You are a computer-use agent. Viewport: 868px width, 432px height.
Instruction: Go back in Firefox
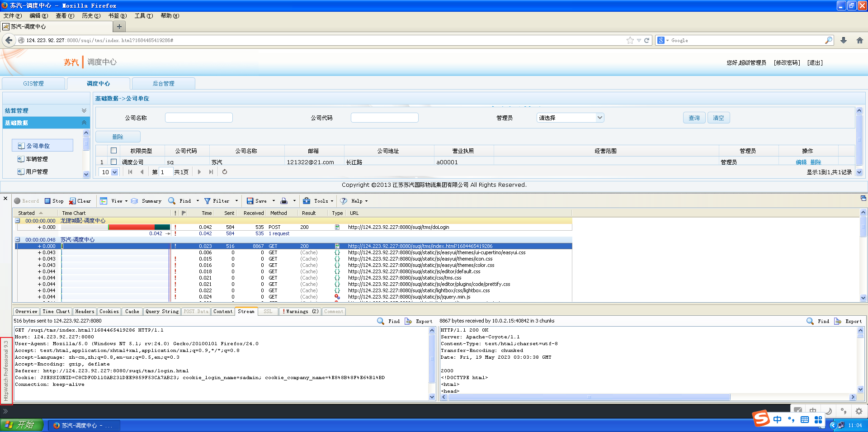coord(9,40)
